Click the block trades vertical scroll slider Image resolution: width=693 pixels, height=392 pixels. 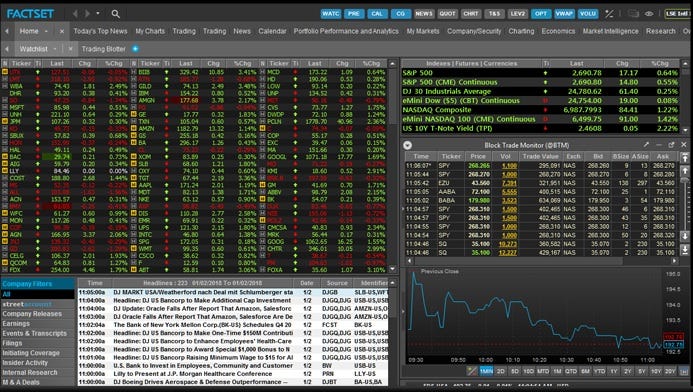coord(685,180)
